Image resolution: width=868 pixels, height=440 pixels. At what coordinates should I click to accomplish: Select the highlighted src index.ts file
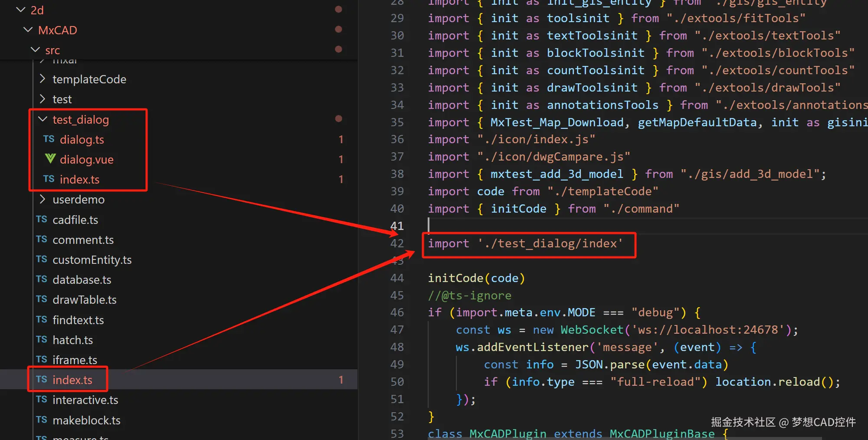(72, 380)
